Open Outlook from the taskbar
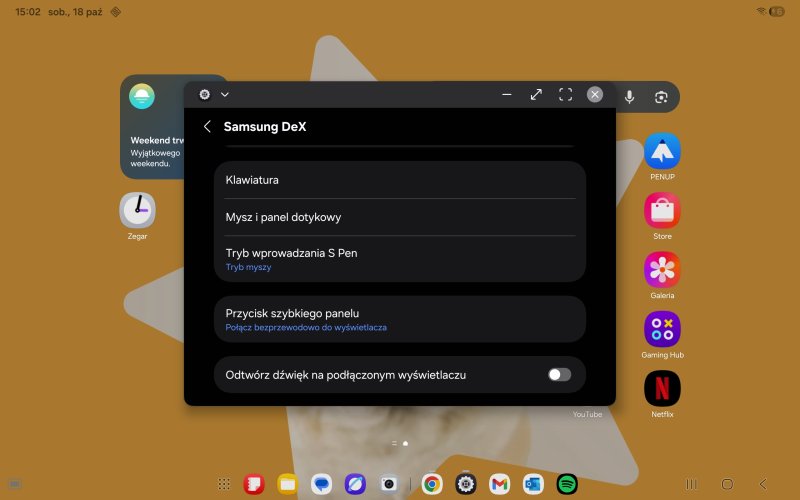The image size is (800, 500). pos(533,484)
